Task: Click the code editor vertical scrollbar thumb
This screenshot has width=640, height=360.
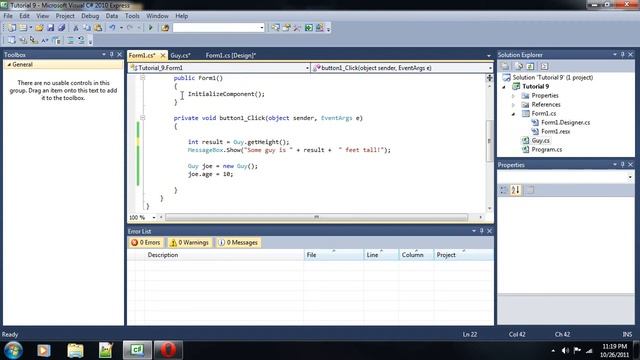Action: coord(489,140)
